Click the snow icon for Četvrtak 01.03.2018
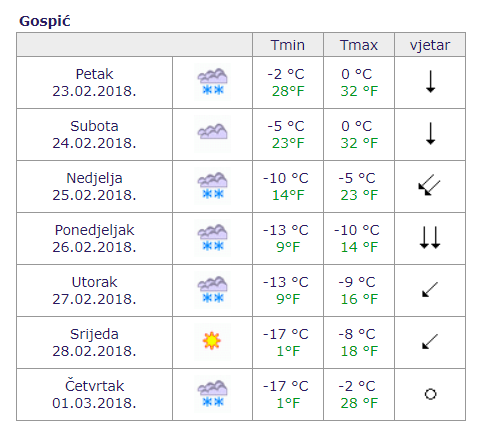Image resolution: width=486 pixels, height=436 pixels. 212,394
